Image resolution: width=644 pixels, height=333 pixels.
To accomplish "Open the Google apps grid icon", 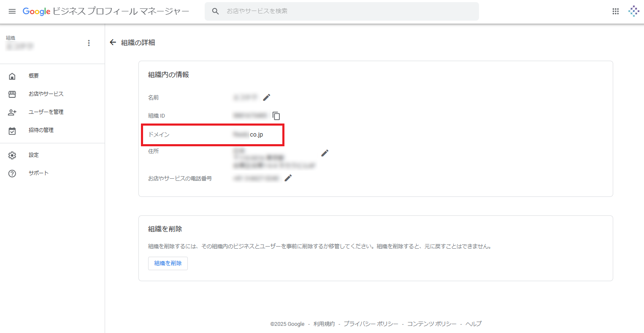I will [615, 11].
